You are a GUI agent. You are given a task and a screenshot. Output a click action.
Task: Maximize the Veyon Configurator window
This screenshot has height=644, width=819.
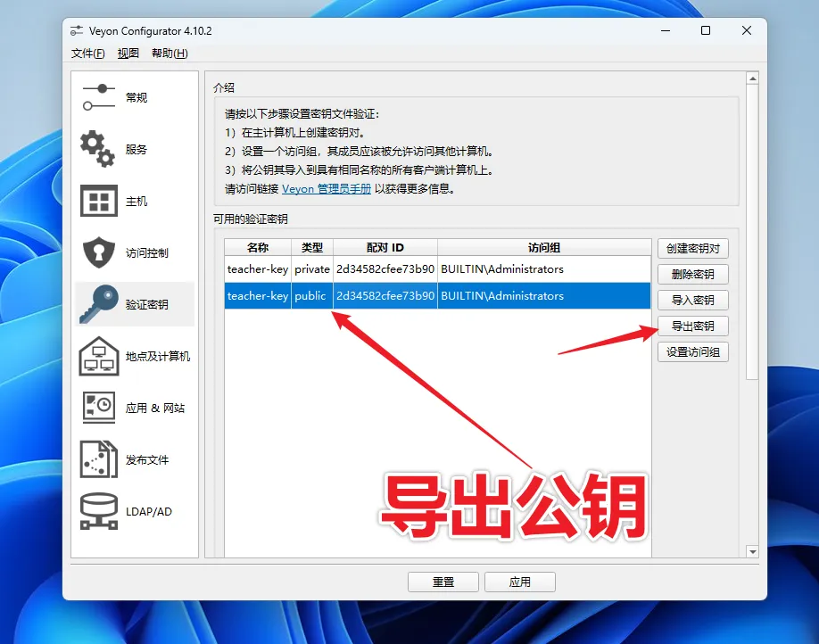(706, 31)
